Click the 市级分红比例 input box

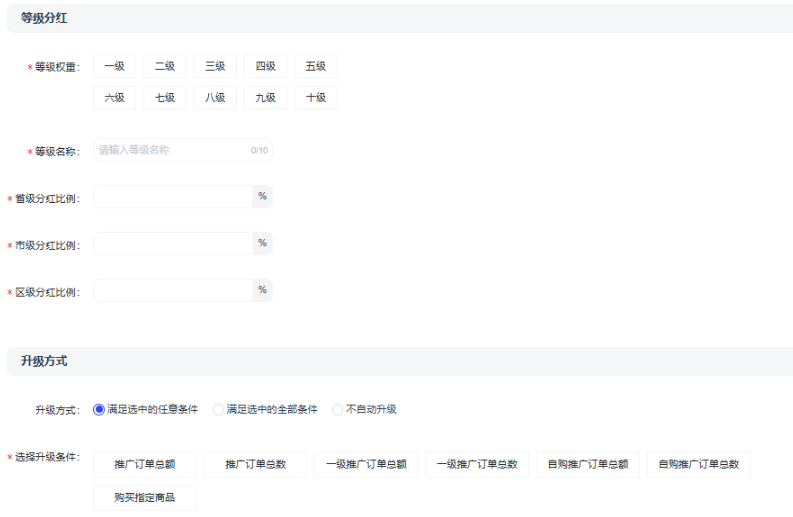coord(172,244)
